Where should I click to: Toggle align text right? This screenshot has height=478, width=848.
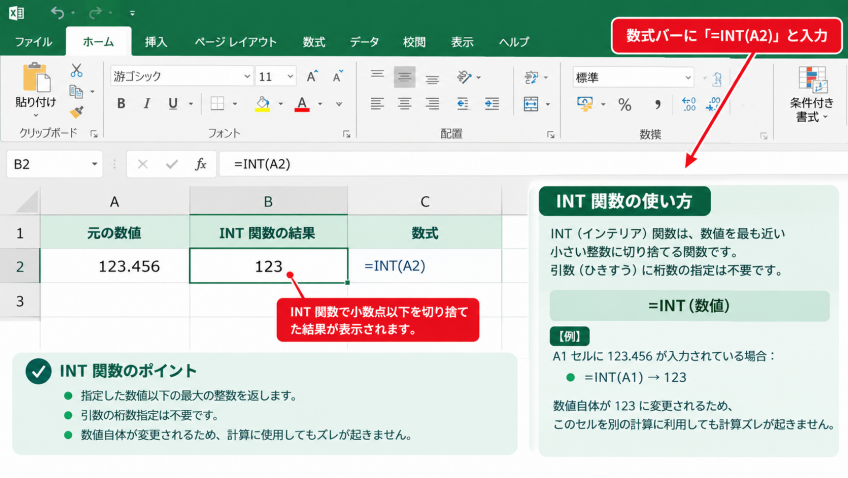coord(432,104)
